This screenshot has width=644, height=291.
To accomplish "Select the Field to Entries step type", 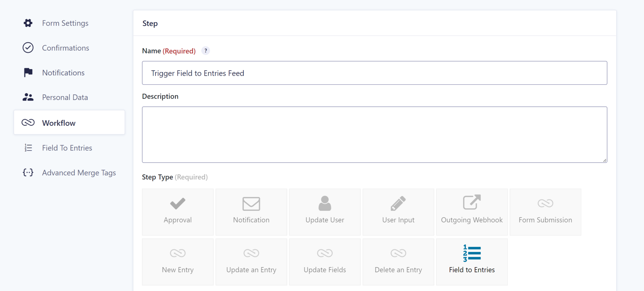I will 471,262.
